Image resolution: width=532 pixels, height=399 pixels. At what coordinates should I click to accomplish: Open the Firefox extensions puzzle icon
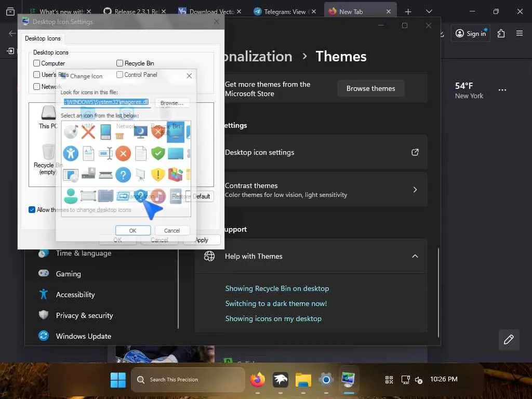[x=501, y=33]
